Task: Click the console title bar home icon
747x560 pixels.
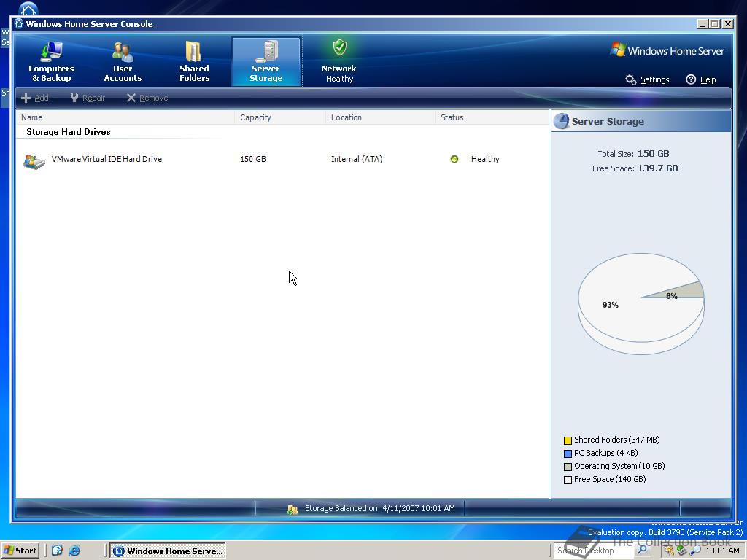Action: [x=19, y=23]
